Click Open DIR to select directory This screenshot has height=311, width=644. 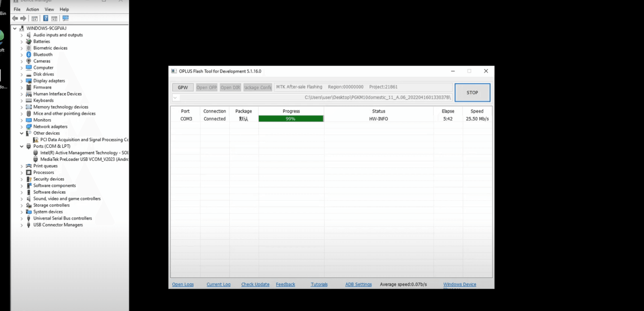[230, 87]
